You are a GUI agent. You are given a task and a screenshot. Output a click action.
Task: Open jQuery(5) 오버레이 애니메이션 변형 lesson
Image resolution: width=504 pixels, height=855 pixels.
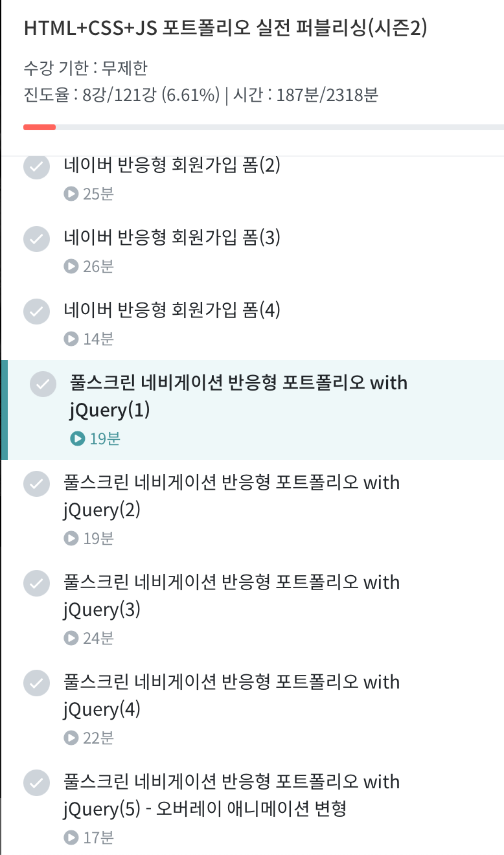pos(231,795)
